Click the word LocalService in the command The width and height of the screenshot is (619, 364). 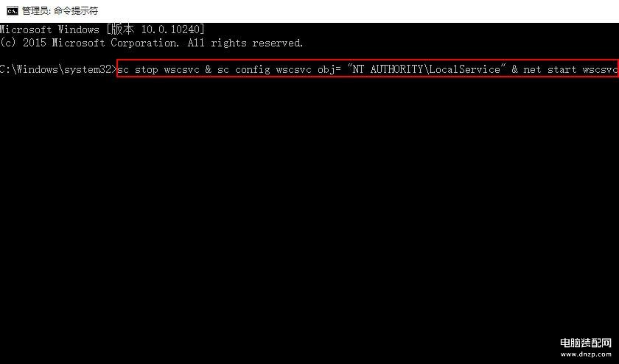[x=465, y=69]
